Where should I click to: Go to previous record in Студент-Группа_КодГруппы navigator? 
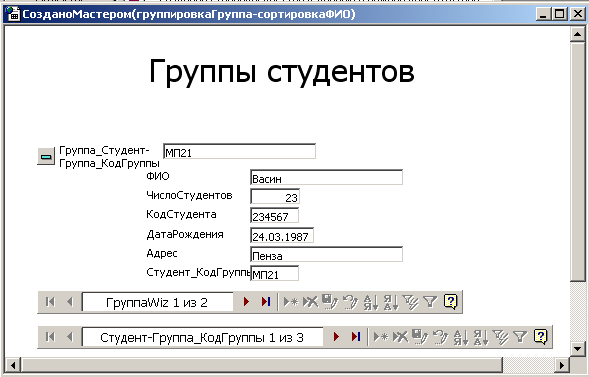click(69, 337)
